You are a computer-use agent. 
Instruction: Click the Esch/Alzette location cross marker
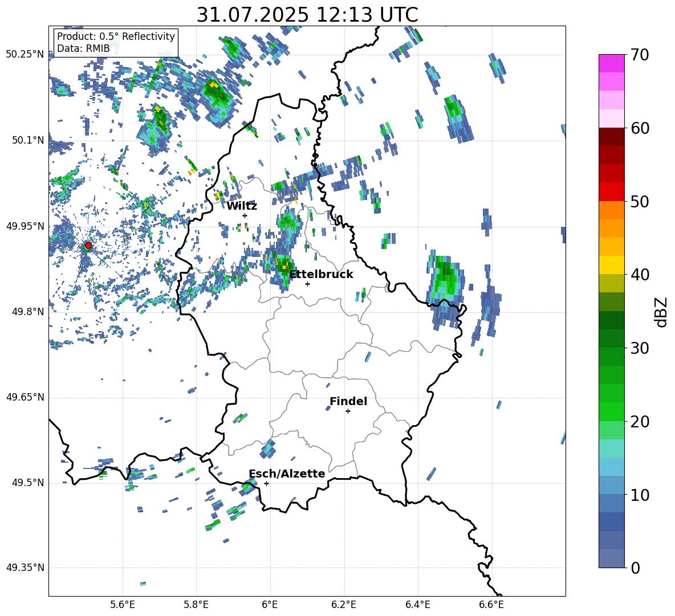(266, 483)
